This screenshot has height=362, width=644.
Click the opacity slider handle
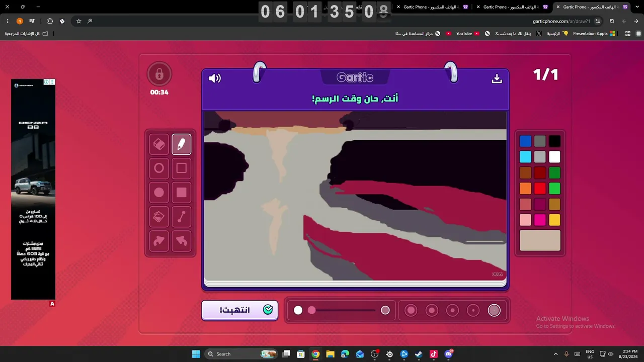coord(312,310)
